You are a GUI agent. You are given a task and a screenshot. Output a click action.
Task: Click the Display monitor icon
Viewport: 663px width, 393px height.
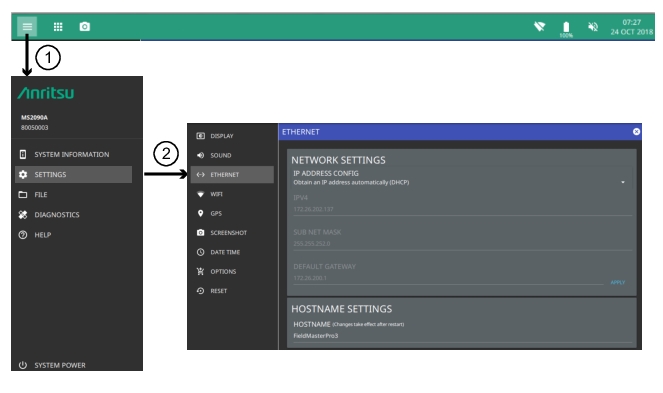(x=200, y=136)
